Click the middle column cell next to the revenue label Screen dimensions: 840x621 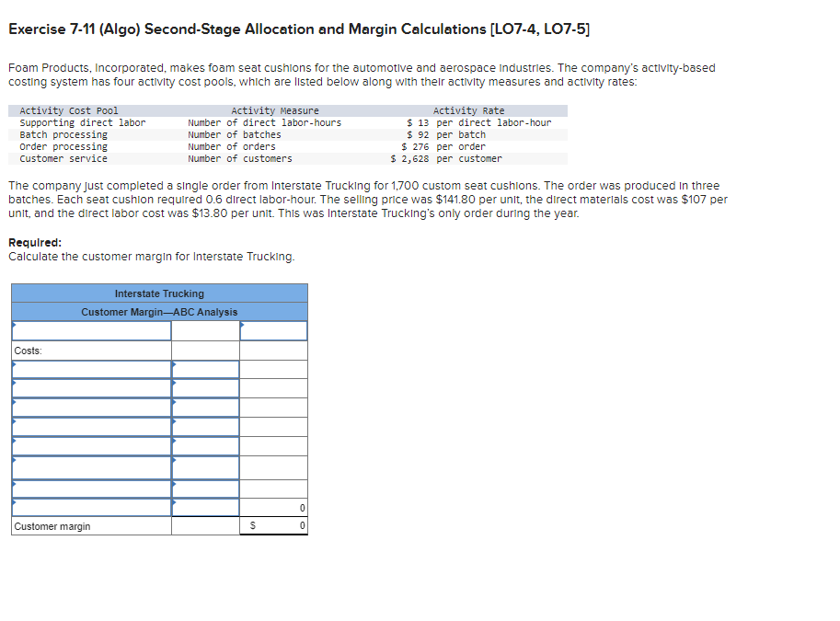pos(204,329)
